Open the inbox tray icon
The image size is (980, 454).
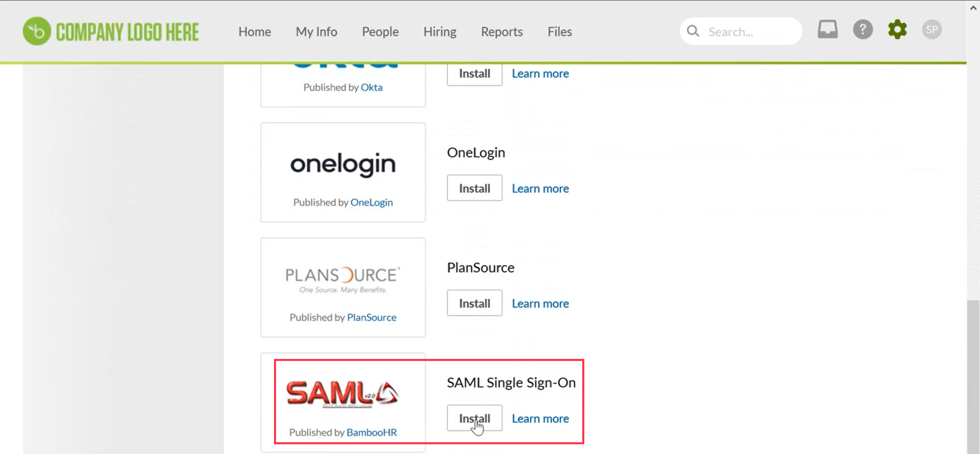point(827,29)
